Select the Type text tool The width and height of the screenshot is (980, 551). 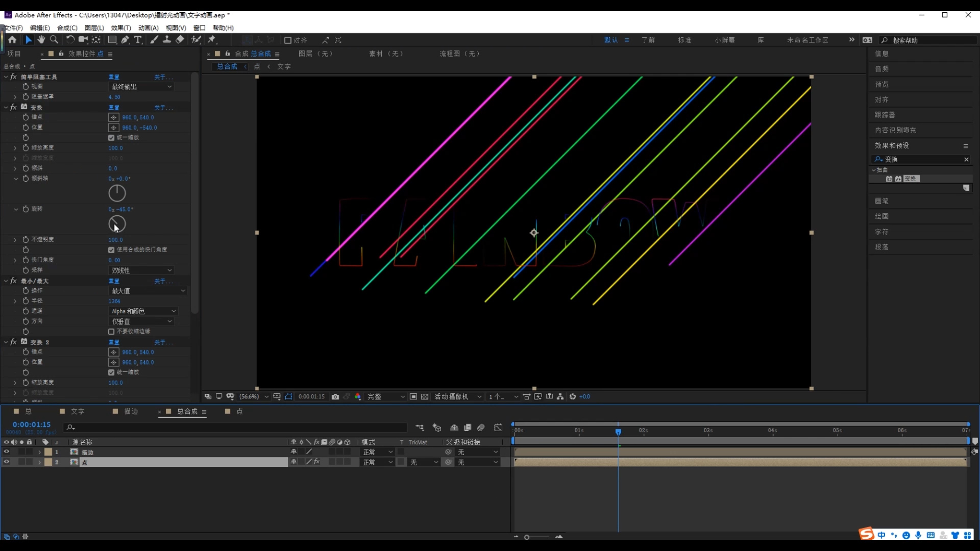(138, 40)
